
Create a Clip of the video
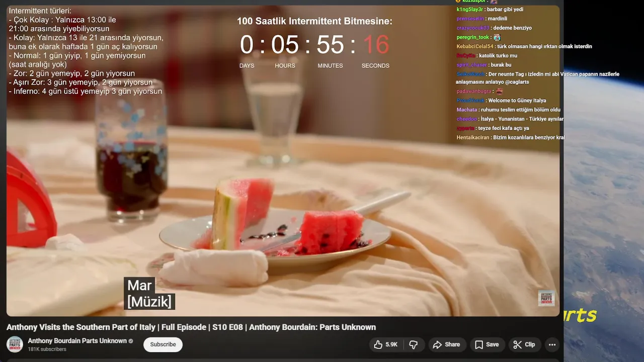524,344
